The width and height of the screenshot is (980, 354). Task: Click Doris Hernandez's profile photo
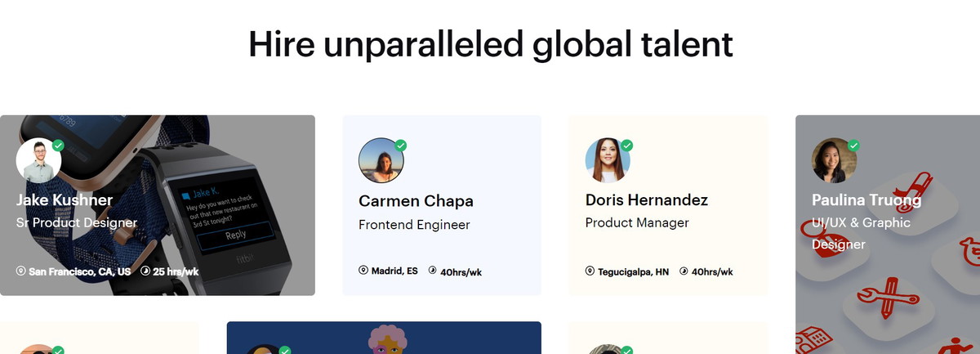(x=608, y=160)
